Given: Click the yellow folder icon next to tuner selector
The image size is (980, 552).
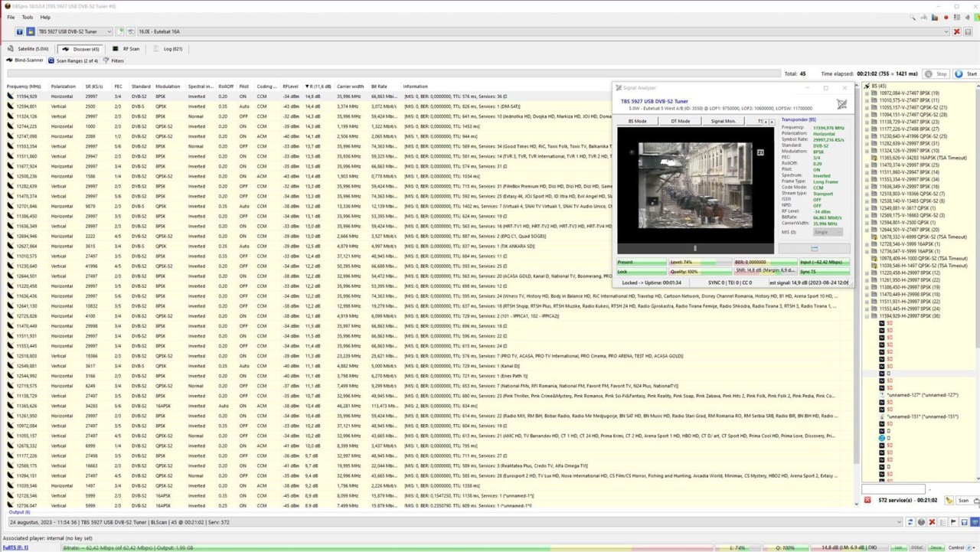Looking at the screenshot, I should click(31, 31).
